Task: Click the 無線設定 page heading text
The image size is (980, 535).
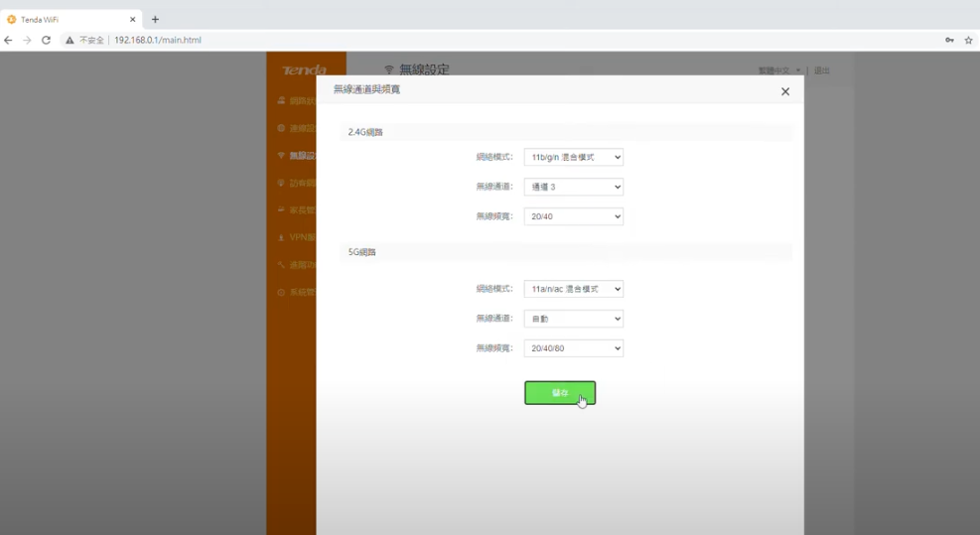Action: click(x=424, y=69)
